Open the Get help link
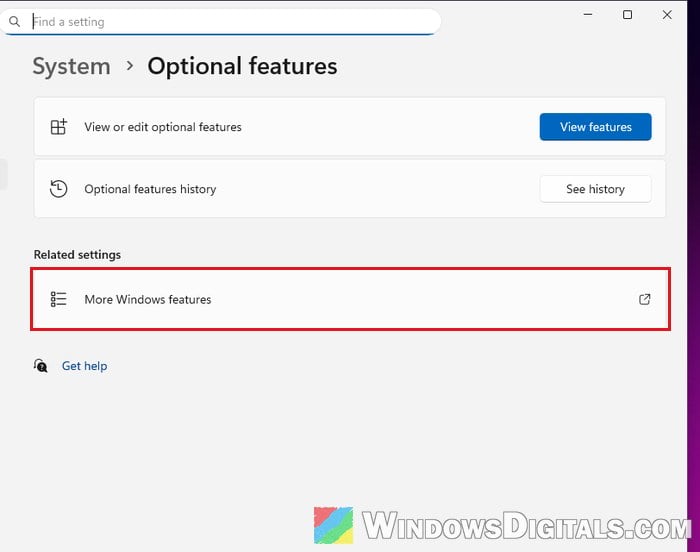 84,366
